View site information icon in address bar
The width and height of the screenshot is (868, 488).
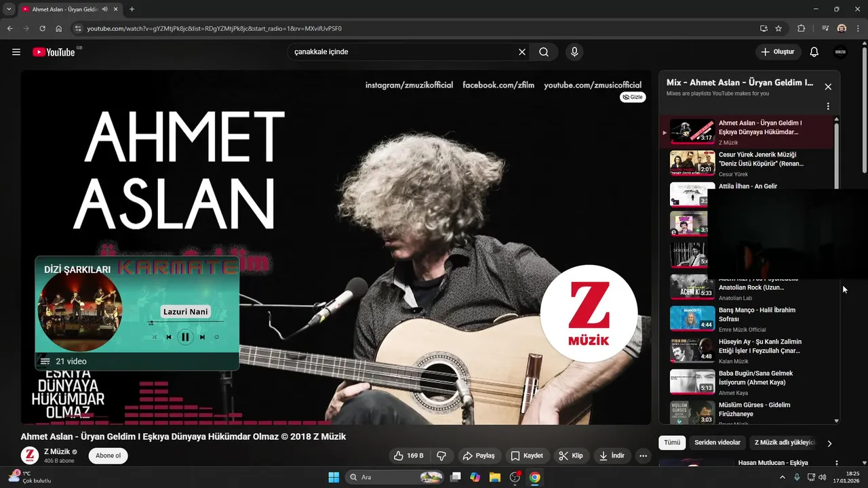click(x=78, y=28)
